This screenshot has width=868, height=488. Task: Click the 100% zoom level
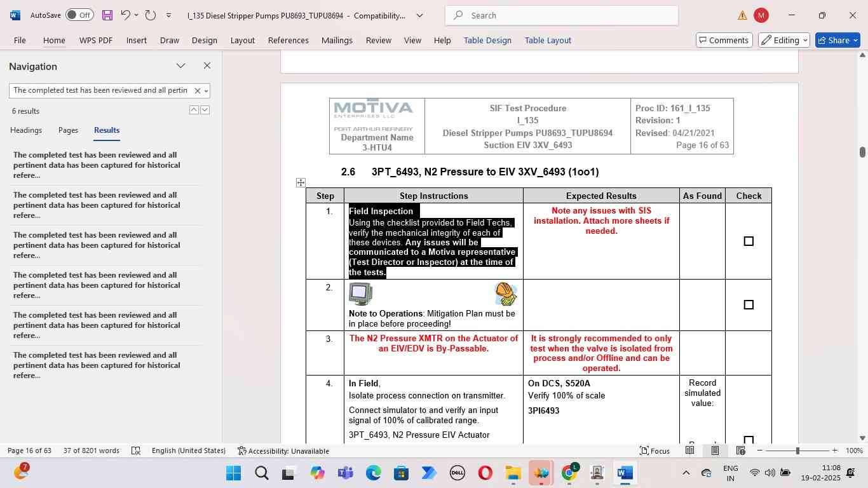(x=854, y=451)
